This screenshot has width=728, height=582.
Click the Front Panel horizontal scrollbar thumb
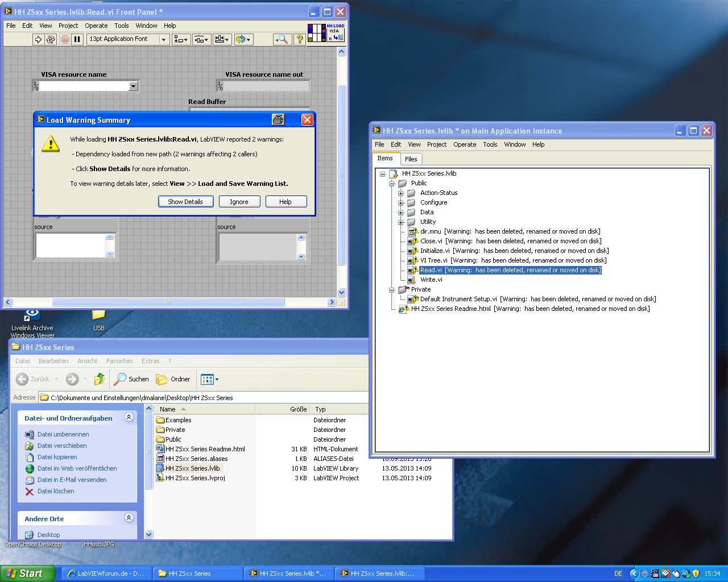168,302
